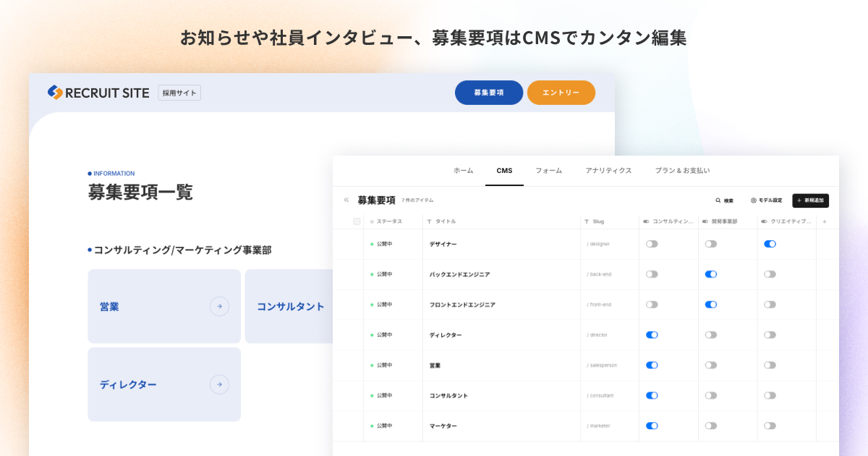
Task: Select the header checkbox to select all items
Action: (x=356, y=221)
